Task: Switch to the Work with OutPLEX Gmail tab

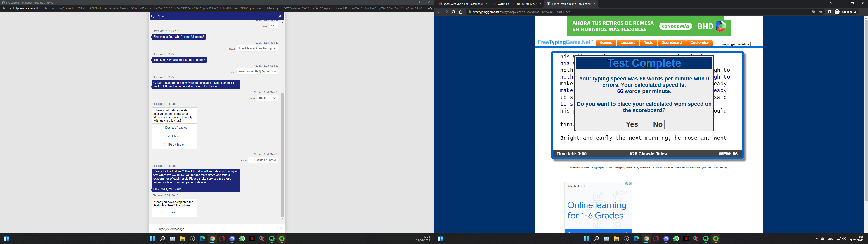Action: (x=461, y=4)
